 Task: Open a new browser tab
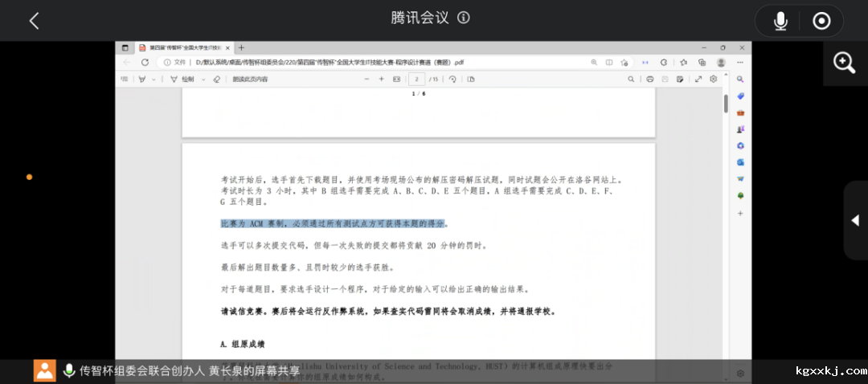(x=241, y=47)
